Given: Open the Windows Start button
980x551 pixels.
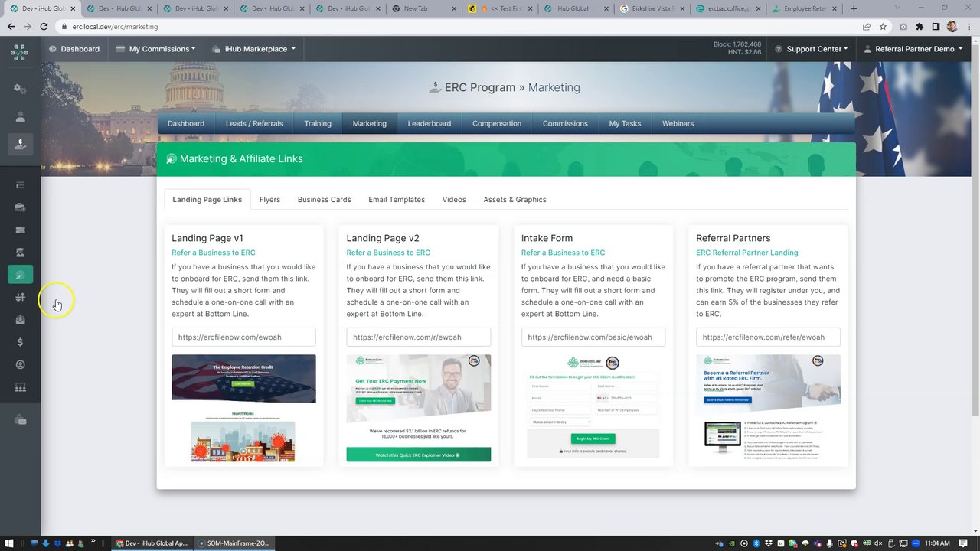Looking at the screenshot, I should (11, 543).
